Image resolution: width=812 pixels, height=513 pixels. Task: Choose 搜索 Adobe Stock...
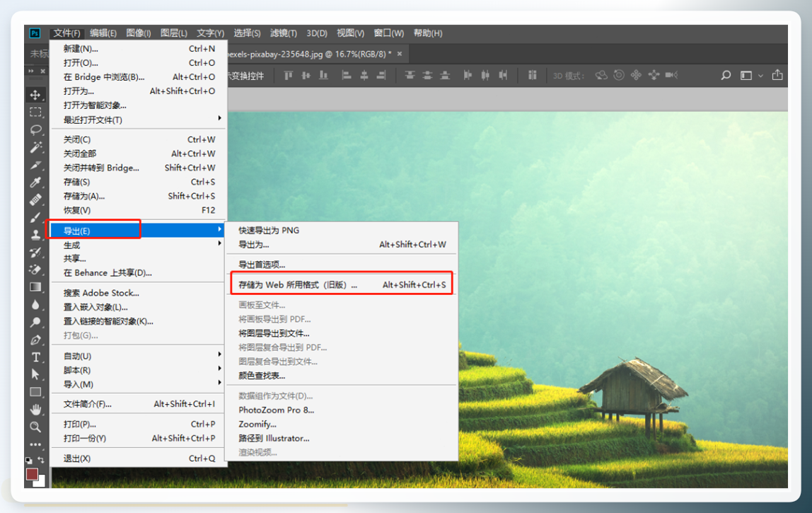pos(138,293)
